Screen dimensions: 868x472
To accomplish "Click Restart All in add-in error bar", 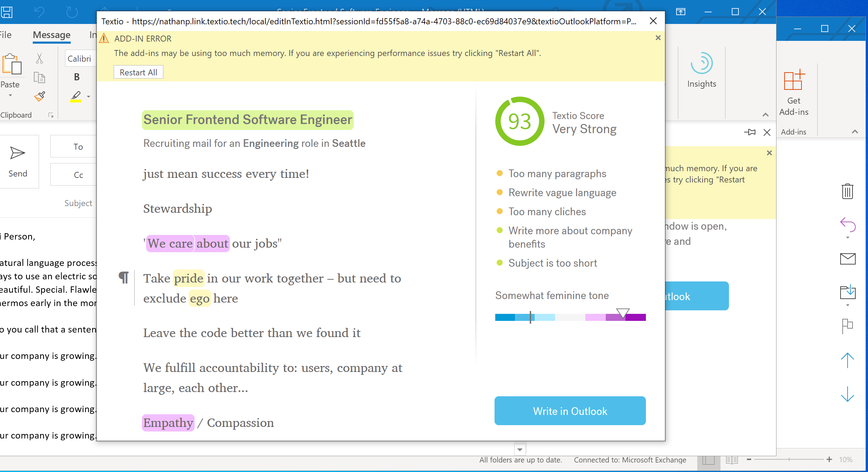I will pyautogui.click(x=138, y=72).
